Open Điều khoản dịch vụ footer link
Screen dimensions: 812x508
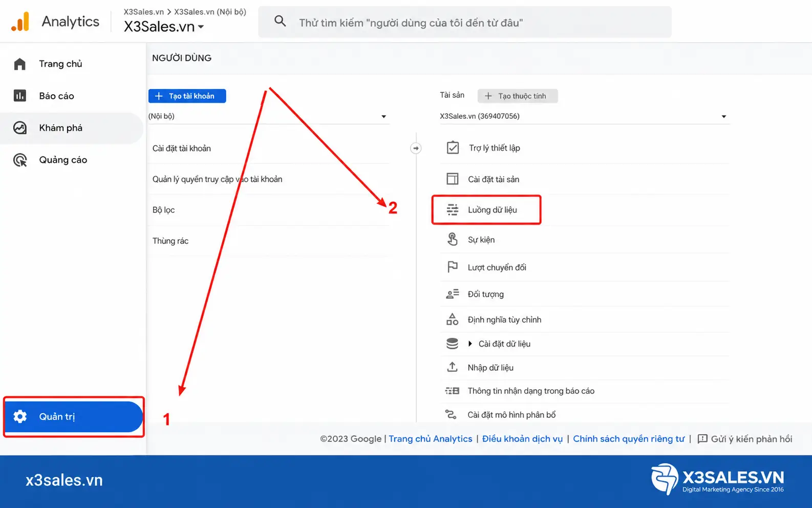click(522, 439)
